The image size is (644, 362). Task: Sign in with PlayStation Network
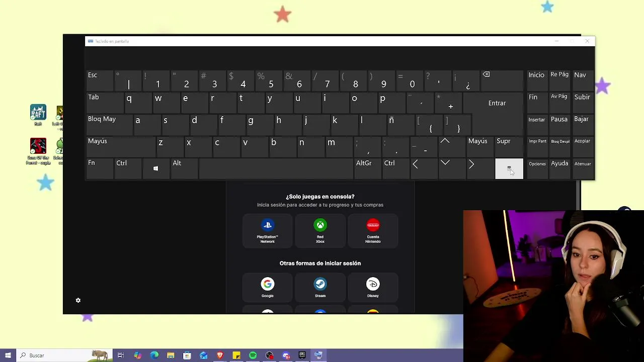point(267,231)
